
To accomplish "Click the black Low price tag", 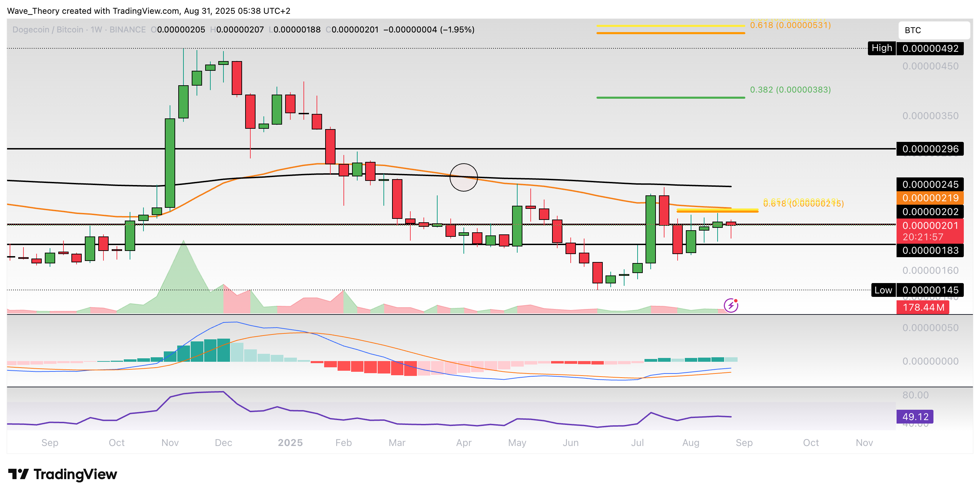I will coord(883,290).
